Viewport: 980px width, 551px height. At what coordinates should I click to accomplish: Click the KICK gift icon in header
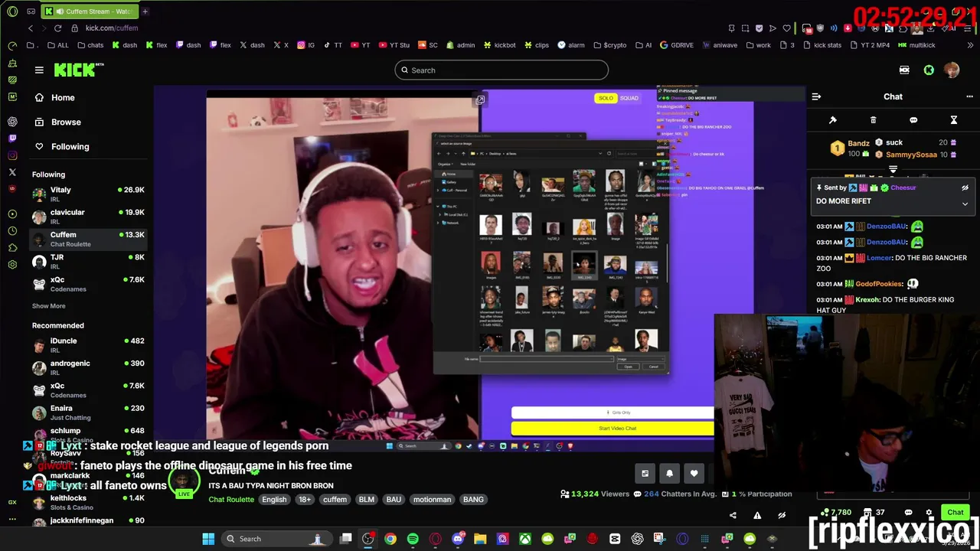pos(904,70)
